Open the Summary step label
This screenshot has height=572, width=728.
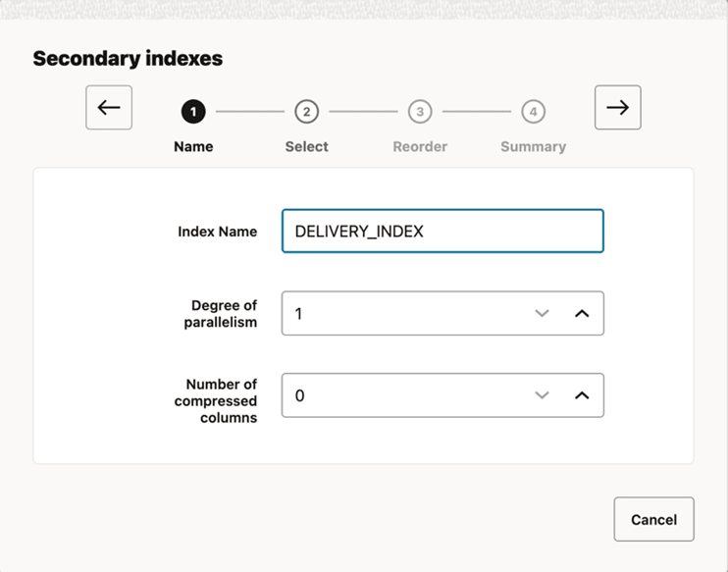tap(533, 146)
